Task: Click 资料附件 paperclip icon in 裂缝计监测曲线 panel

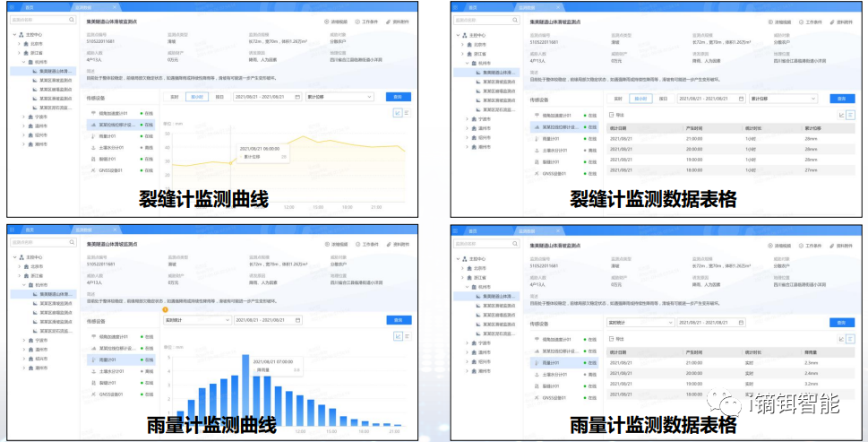Action: point(387,20)
